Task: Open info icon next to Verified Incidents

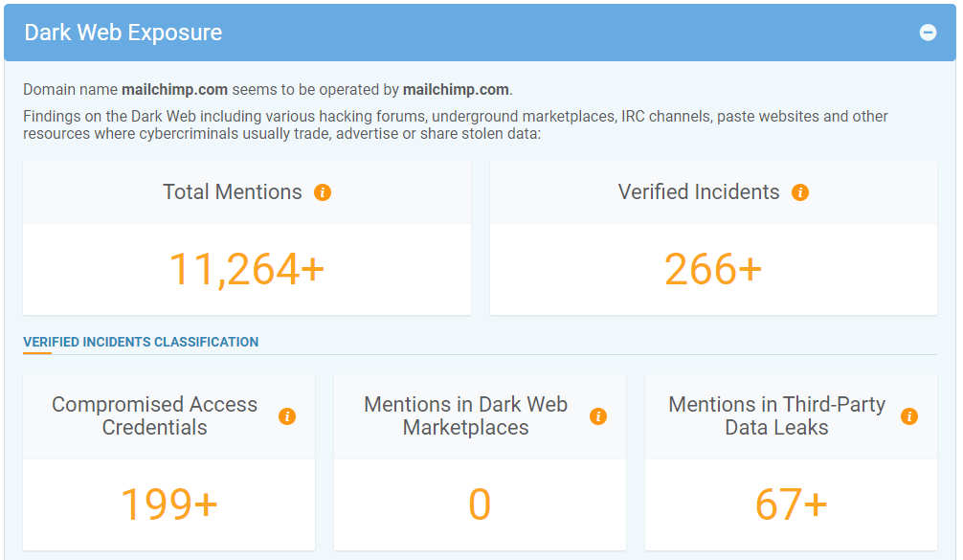Action: point(800,192)
